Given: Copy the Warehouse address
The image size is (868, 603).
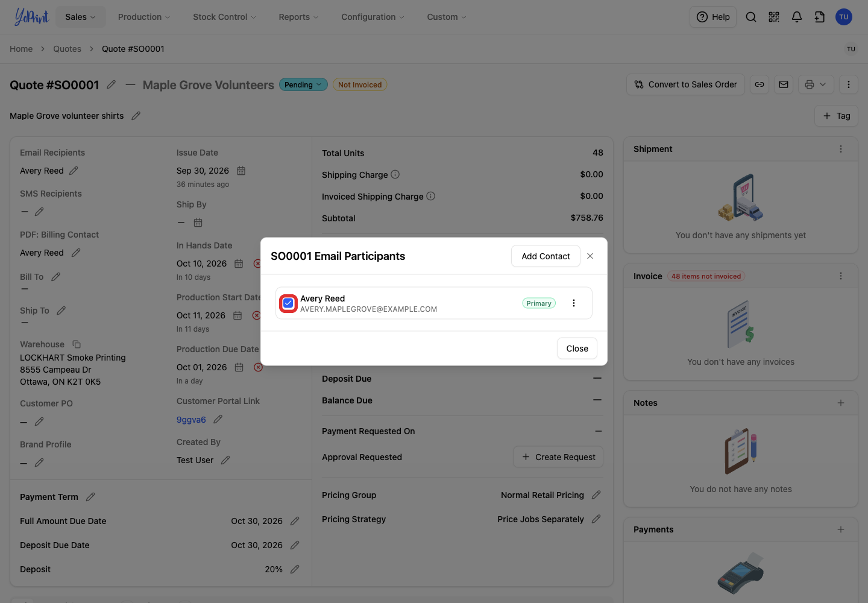Looking at the screenshot, I should pos(77,344).
